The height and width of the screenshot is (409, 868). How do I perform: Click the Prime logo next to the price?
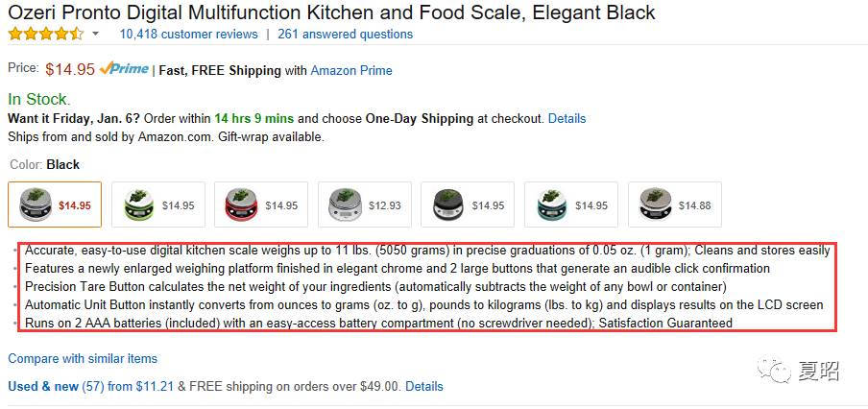[x=124, y=69]
